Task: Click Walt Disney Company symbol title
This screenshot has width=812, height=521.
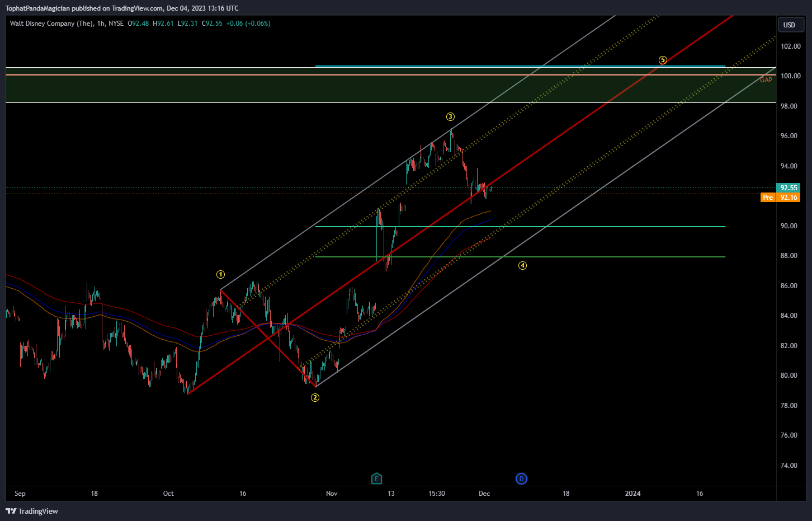Action: coord(51,24)
